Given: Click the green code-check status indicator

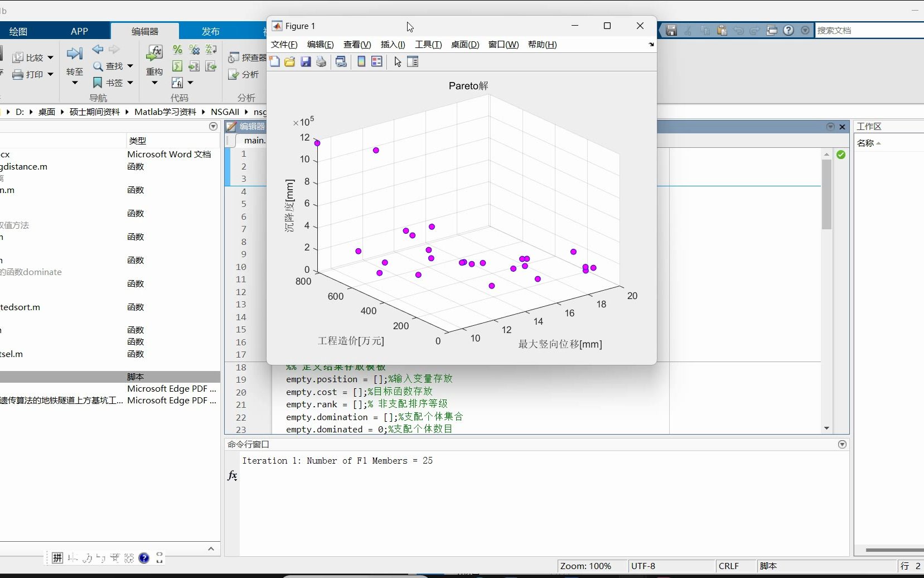Looking at the screenshot, I should (x=841, y=155).
